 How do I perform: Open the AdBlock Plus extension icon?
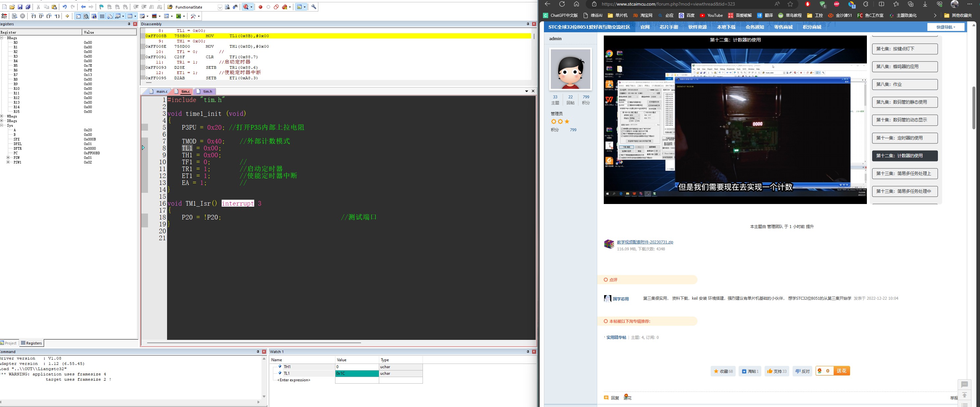[837, 4]
